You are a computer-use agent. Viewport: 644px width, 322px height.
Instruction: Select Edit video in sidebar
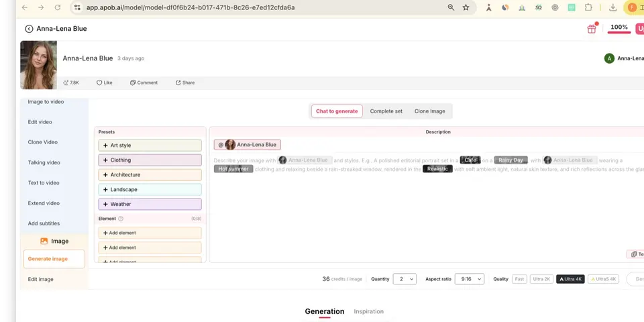tap(40, 122)
